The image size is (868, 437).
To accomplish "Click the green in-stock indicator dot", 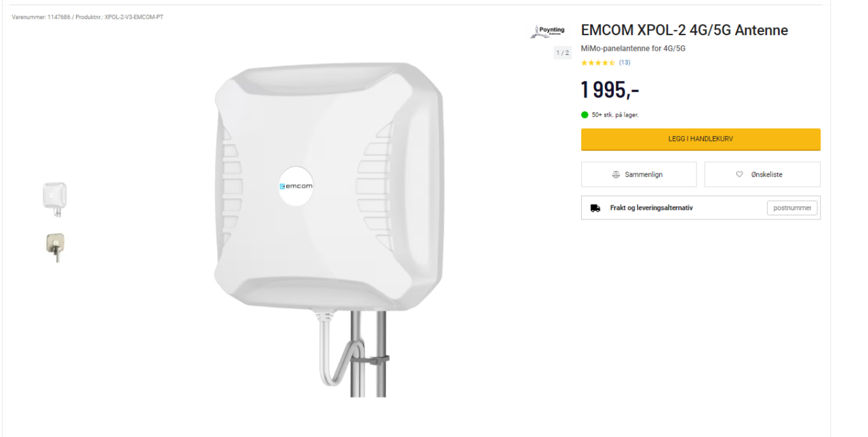I will 585,115.
